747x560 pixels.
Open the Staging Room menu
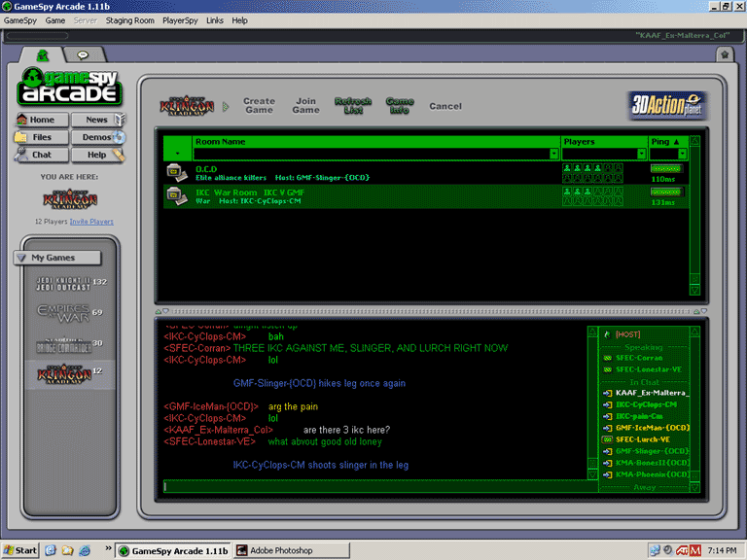coord(129,20)
